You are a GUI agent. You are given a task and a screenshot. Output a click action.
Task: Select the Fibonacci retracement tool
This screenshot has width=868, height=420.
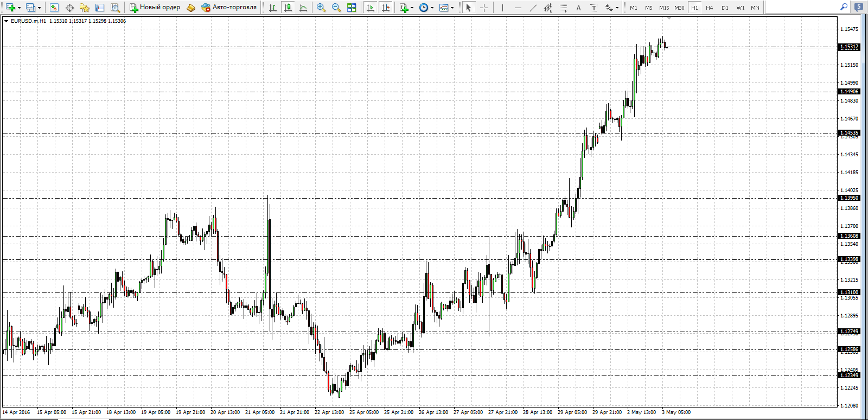click(563, 8)
